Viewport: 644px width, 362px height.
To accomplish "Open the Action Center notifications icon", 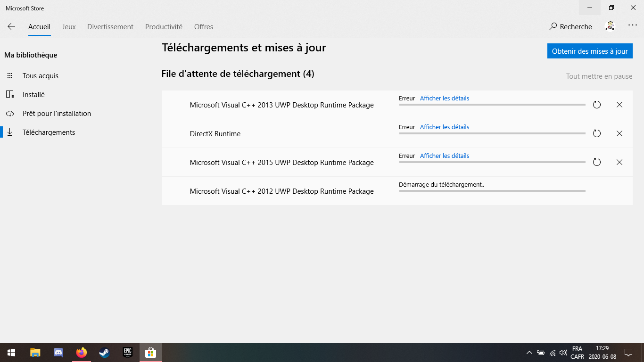I will [628, 353].
